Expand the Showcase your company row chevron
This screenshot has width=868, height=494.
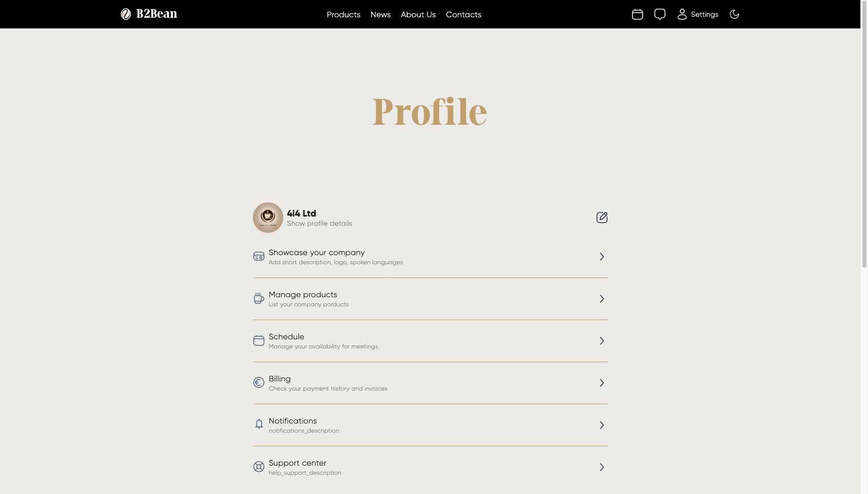[x=602, y=257]
